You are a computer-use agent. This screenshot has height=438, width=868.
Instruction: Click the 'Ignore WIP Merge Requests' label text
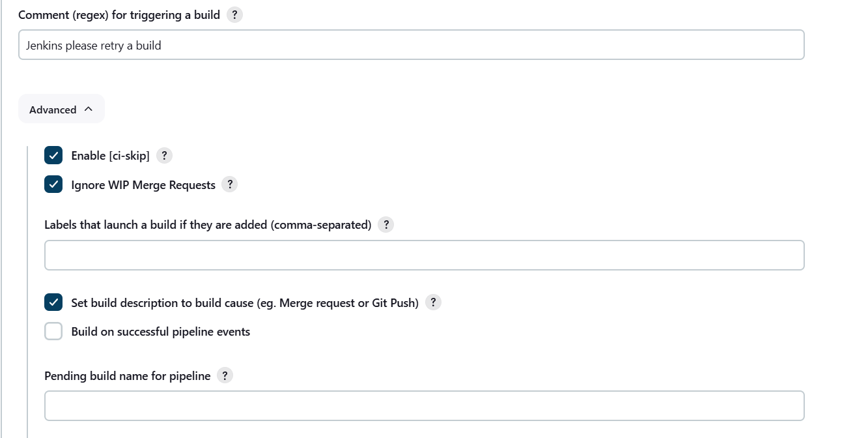tap(143, 185)
